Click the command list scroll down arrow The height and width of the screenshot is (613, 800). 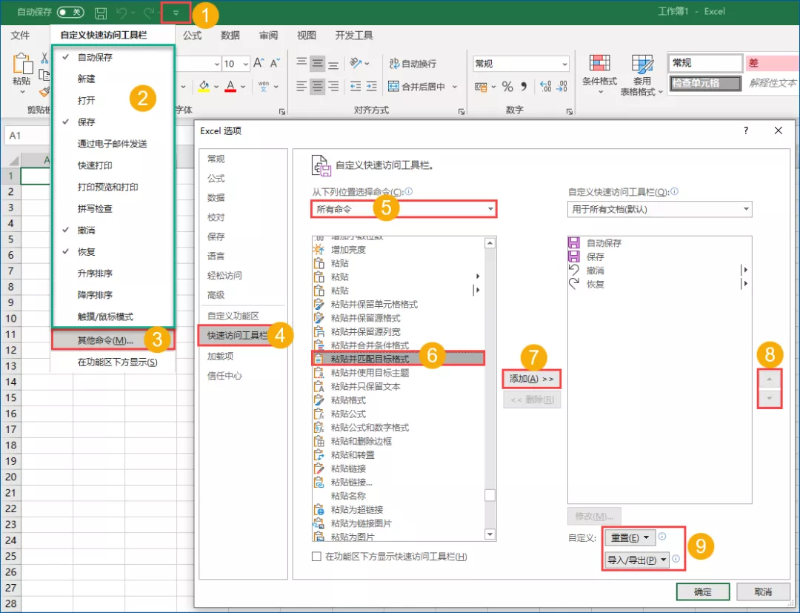[490, 534]
